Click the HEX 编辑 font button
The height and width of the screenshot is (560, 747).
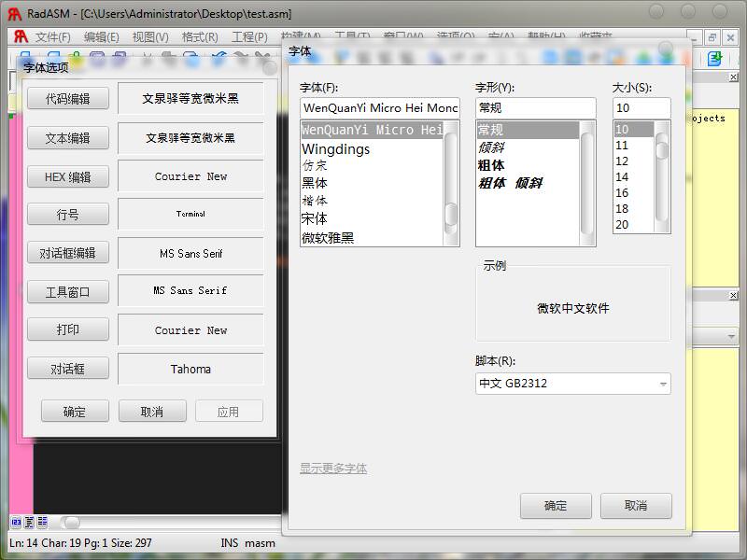point(67,177)
